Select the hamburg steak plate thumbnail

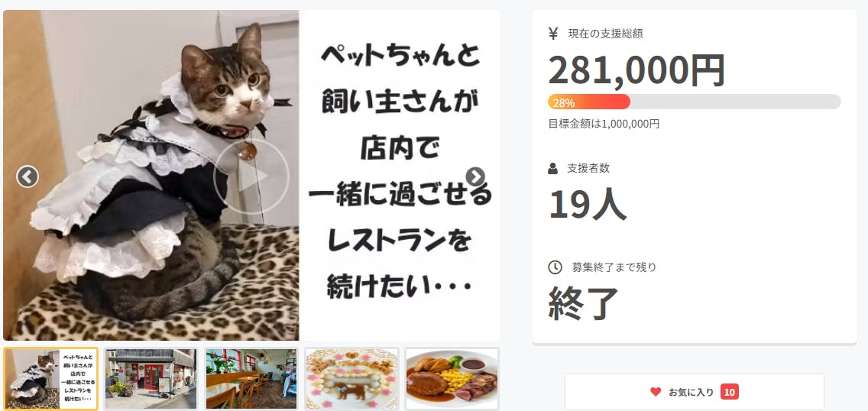(452, 378)
